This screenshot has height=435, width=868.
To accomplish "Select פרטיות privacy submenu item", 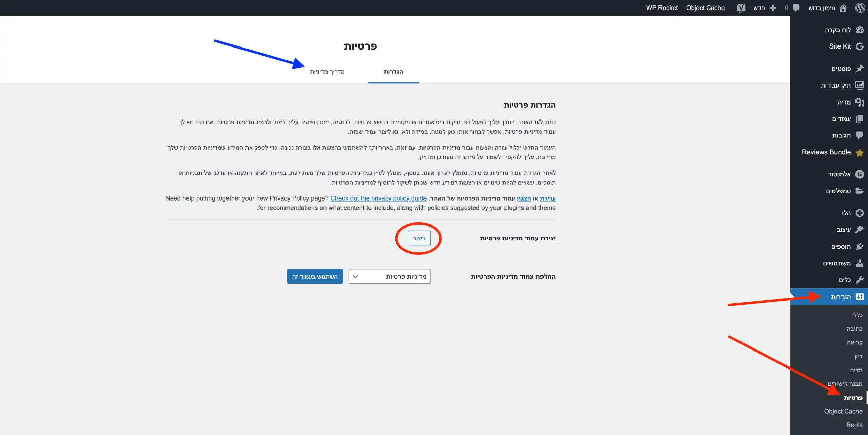I will [853, 398].
